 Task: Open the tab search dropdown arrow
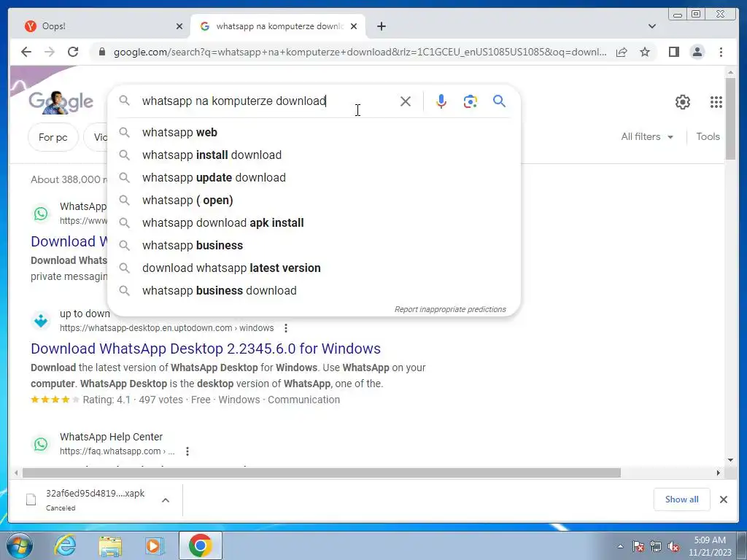pos(651,26)
